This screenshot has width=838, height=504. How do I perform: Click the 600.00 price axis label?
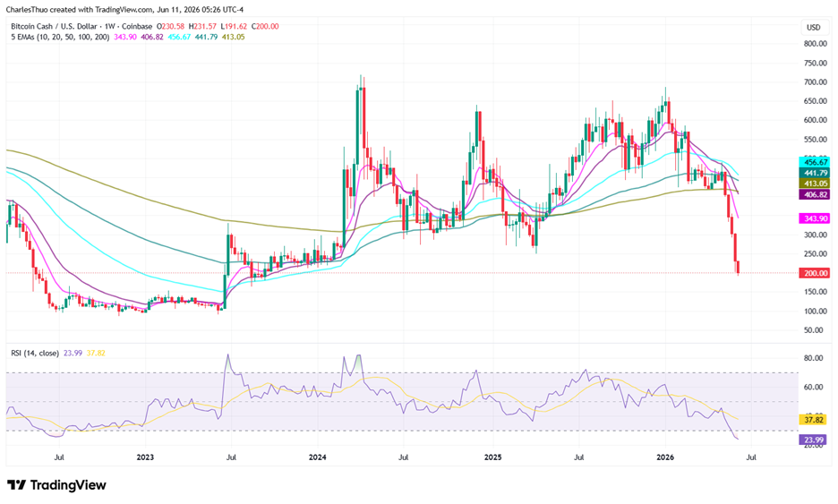click(x=816, y=120)
